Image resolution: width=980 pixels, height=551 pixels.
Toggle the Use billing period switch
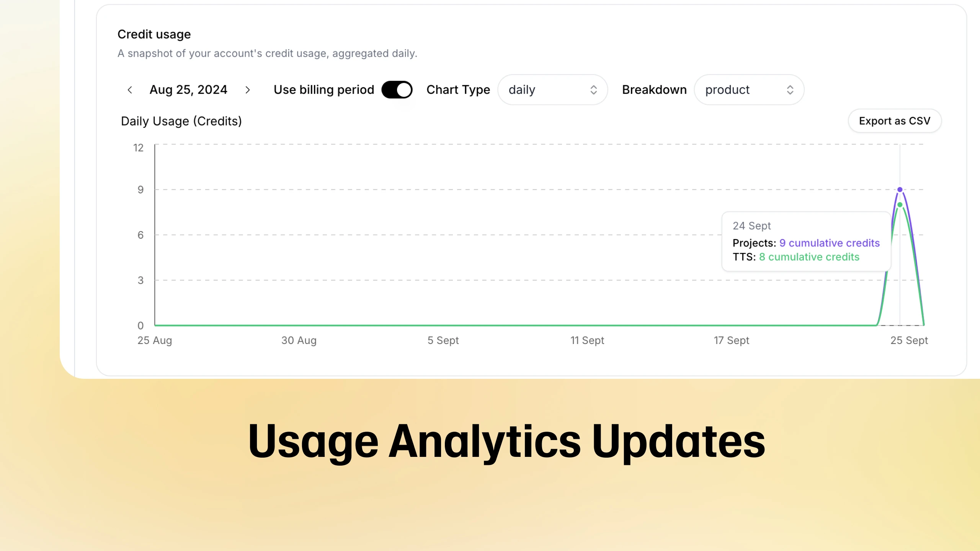397,90
